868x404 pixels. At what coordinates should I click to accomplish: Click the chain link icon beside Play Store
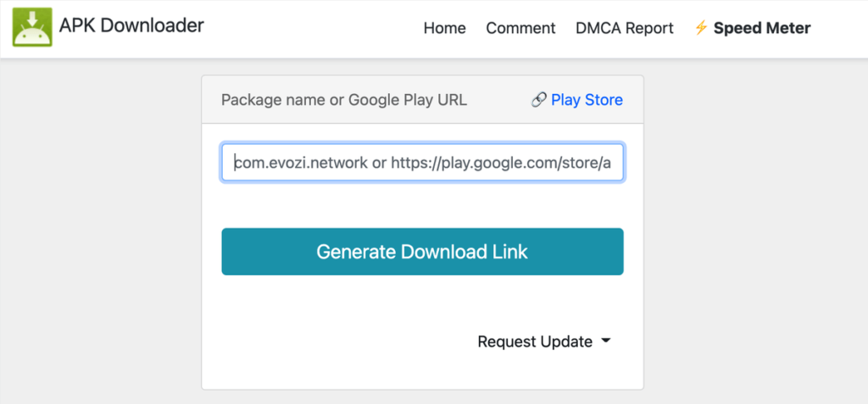pyautogui.click(x=538, y=100)
